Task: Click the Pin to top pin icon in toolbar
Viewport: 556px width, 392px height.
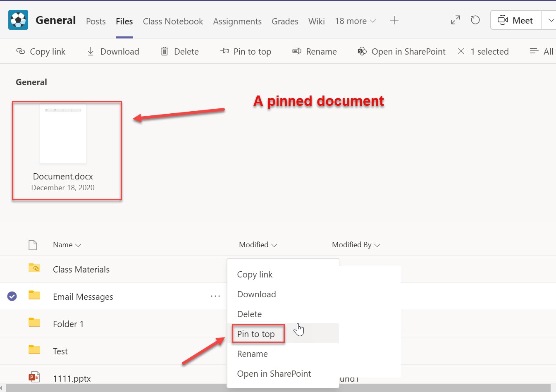Action: pyautogui.click(x=224, y=51)
